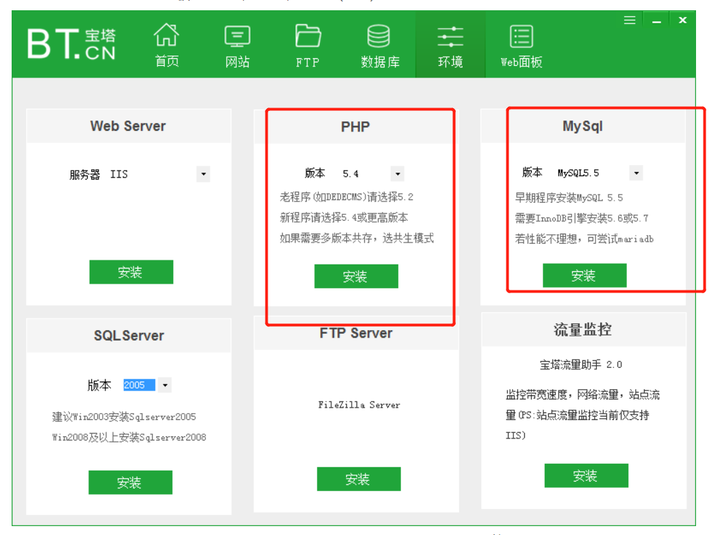The width and height of the screenshot is (720, 535).
Task: Click the SQL Server panel title
Action: (x=129, y=336)
